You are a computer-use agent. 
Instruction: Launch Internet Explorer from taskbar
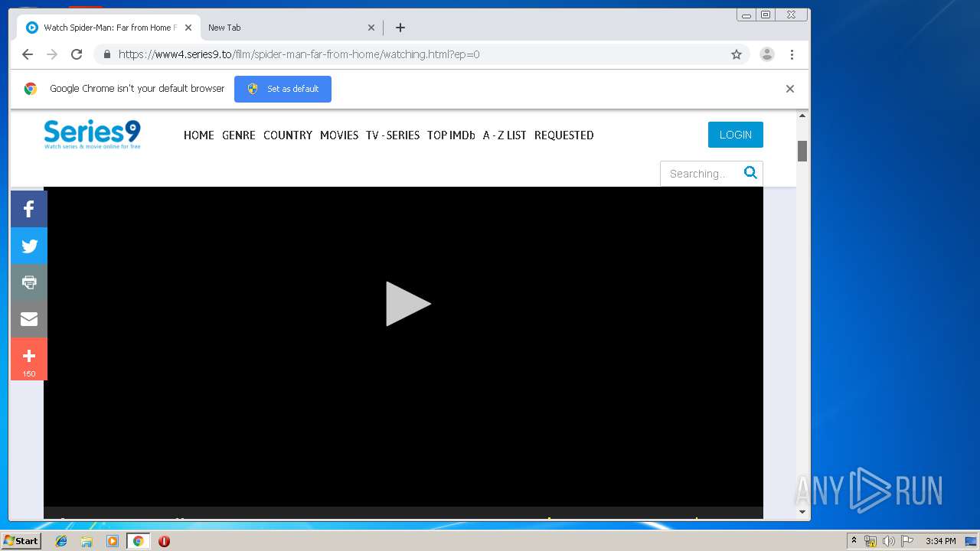[61, 541]
